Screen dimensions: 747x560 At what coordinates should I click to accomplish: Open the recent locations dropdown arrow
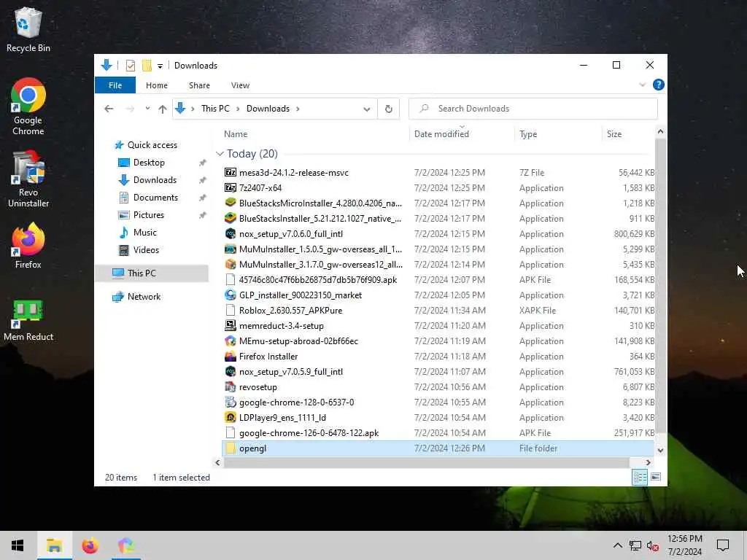coord(147,109)
